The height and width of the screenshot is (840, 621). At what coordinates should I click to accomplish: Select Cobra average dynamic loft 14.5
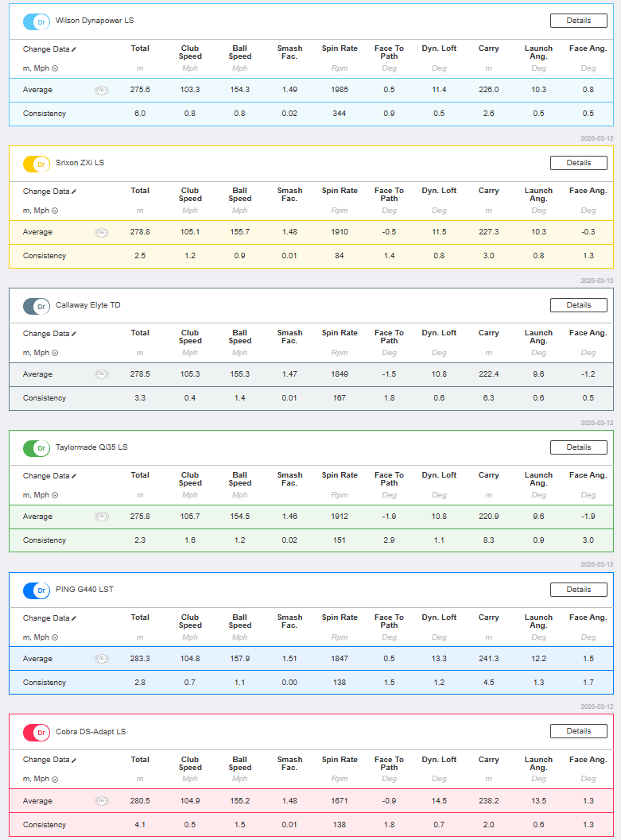440,801
